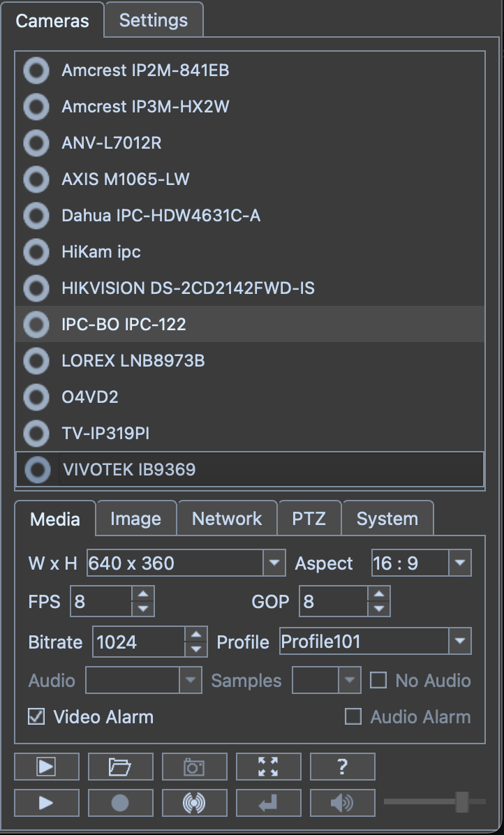Expand the Aspect ratio dropdown
504x835 pixels.
coord(459,563)
